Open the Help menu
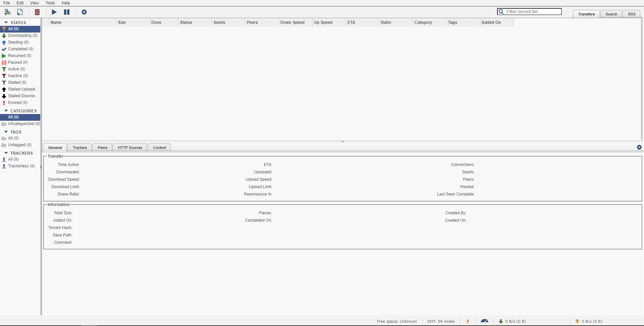 pyautogui.click(x=66, y=3)
